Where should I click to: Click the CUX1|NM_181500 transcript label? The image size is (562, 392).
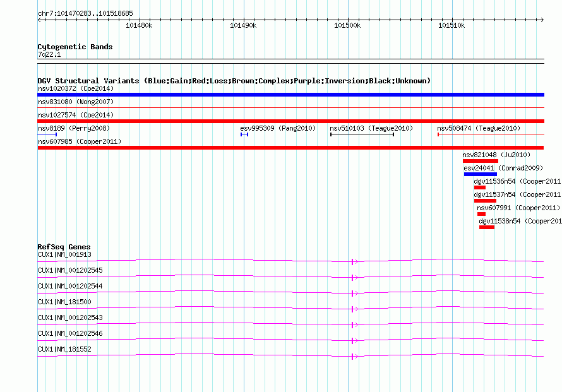coord(64,302)
